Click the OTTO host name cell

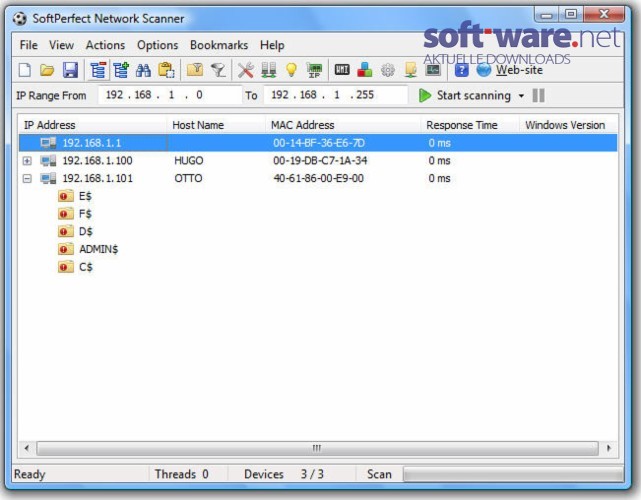click(188, 179)
